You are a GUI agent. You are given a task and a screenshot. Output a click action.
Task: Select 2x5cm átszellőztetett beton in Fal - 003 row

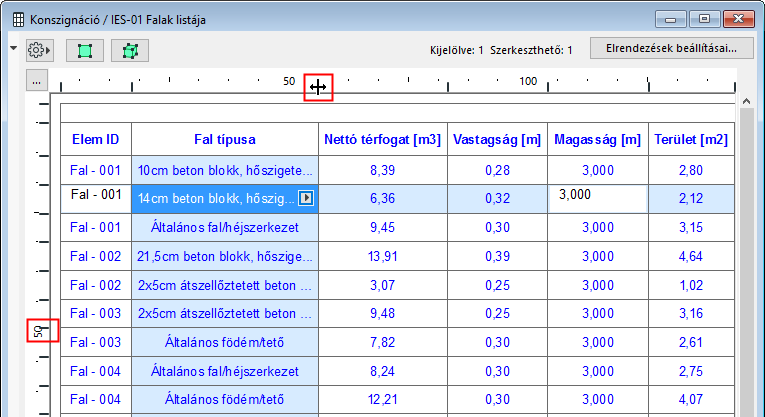[225, 313]
